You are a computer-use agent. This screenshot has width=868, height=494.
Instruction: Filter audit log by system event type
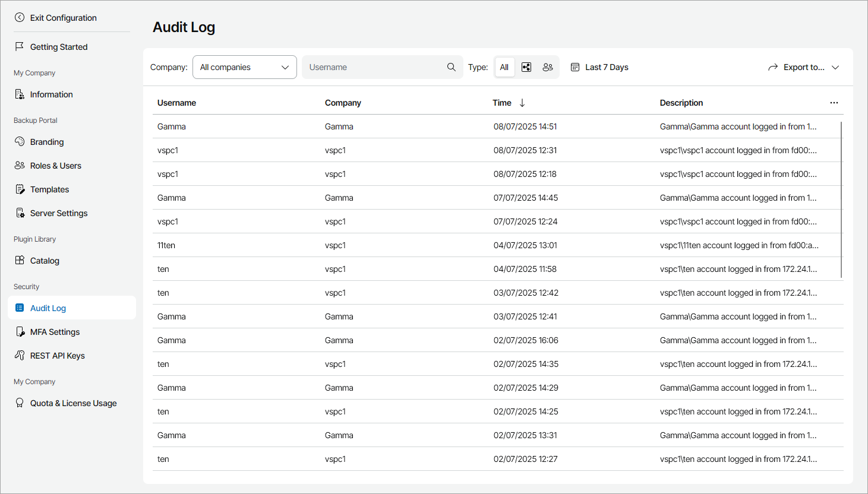pyautogui.click(x=526, y=66)
